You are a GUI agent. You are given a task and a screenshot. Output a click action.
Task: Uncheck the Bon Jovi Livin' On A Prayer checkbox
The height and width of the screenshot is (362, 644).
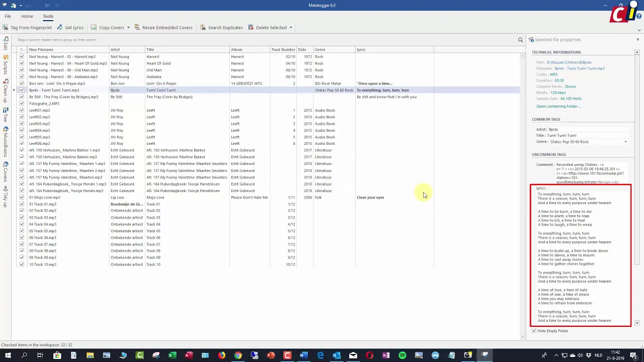(x=22, y=83)
